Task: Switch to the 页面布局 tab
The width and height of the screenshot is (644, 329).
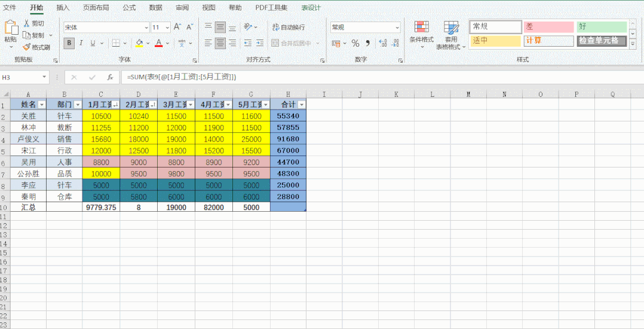Action: pyautogui.click(x=96, y=8)
